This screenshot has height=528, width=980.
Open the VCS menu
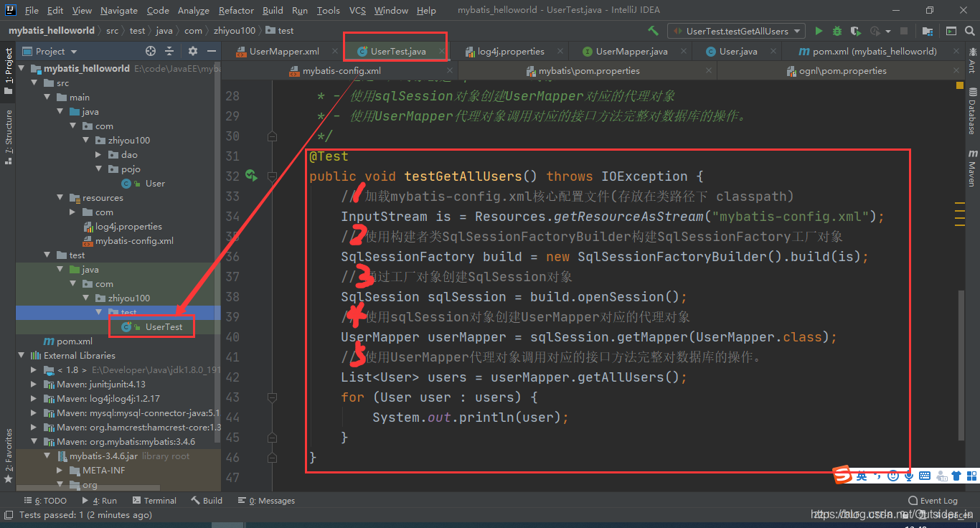pos(357,10)
